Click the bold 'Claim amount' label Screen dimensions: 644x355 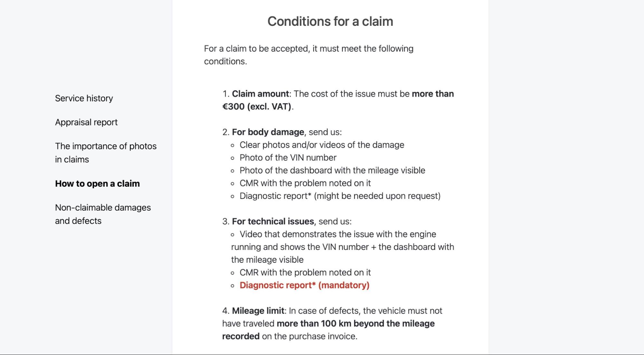[x=260, y=94]
